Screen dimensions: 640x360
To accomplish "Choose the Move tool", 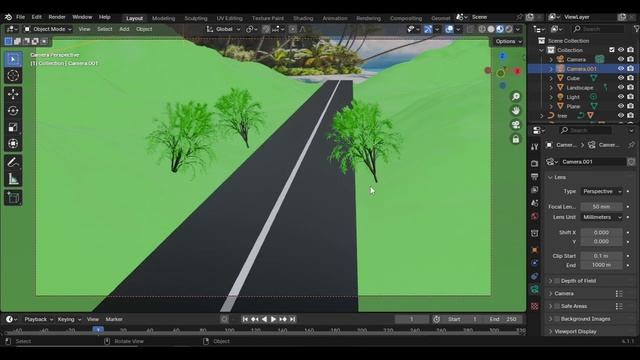I will tap(13, 94).
